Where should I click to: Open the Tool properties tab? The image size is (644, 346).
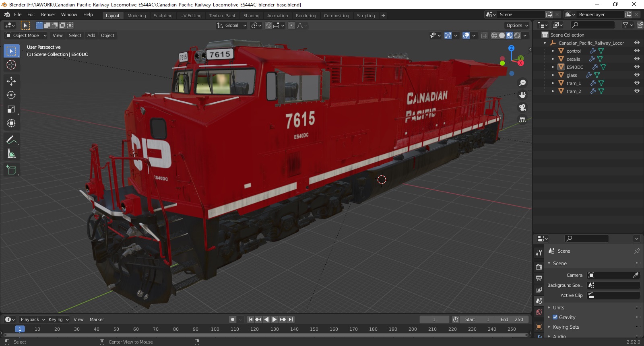[539, 252]
